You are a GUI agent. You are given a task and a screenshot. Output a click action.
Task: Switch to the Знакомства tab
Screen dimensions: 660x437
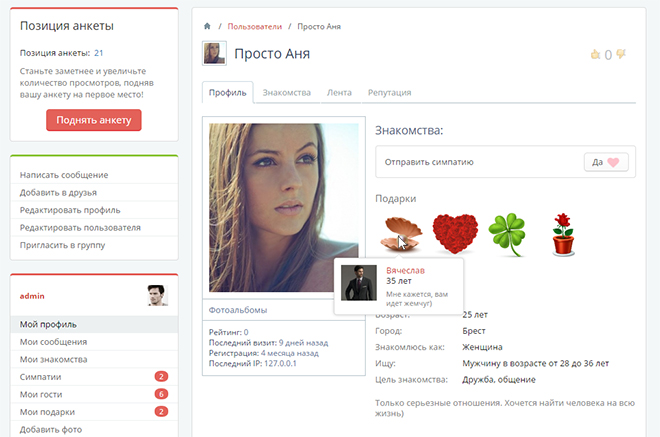click(287, 93)
